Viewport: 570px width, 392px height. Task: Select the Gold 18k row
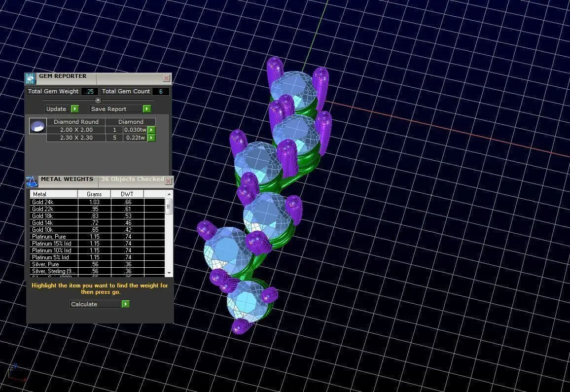coord(98,215)
